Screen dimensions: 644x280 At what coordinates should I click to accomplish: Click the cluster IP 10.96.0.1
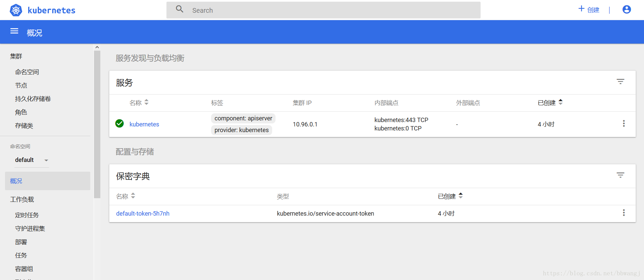[305, 124]
